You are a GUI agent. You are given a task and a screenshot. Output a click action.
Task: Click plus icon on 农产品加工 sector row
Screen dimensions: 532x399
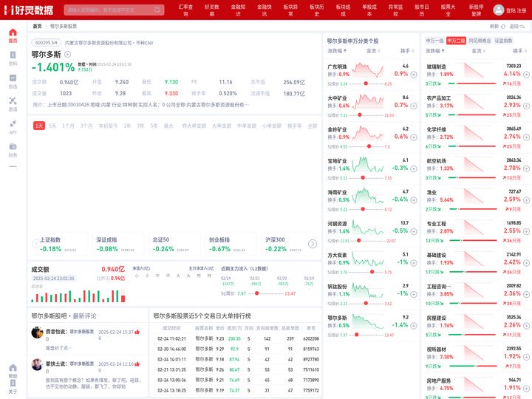[526, 106]
